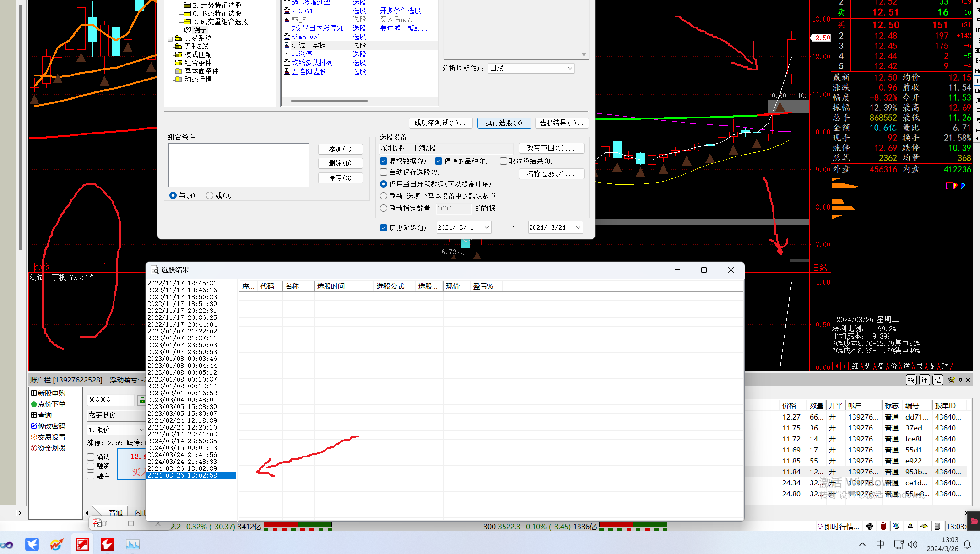The image size is (980, 554).
Task: Open the red framed trading app in taskbar
Action: point(82,544)
